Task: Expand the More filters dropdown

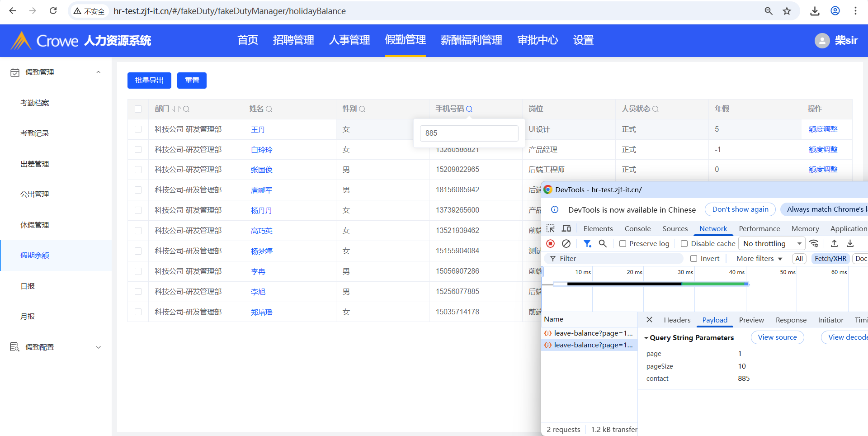Action: tap(759, 259)
